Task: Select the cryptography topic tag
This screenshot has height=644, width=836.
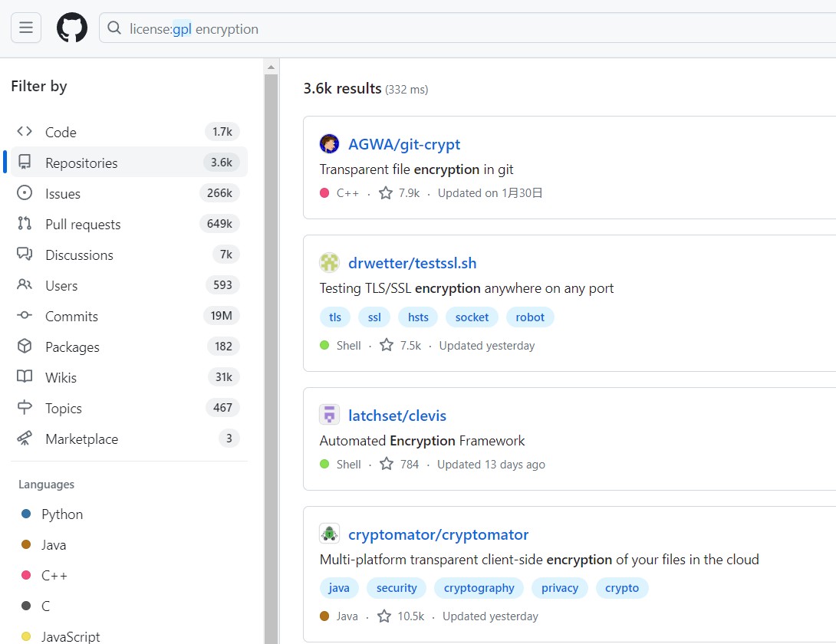Action: click(479, 588)
